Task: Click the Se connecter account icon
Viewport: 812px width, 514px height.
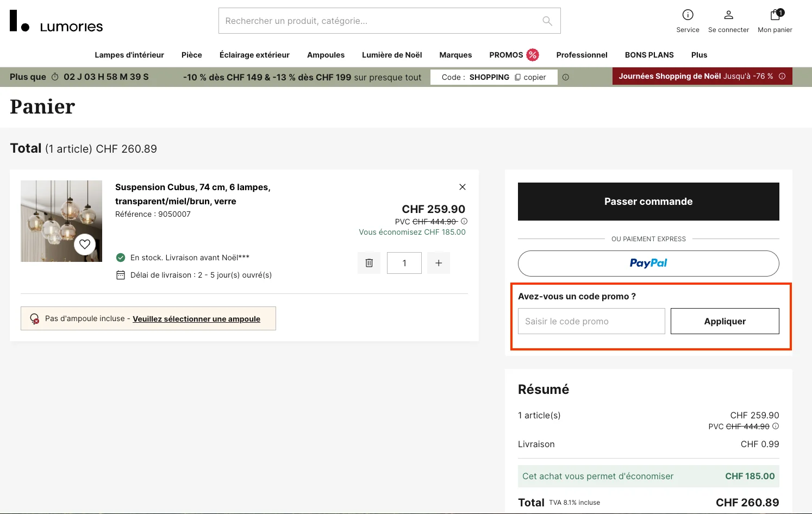Action: point(728,15)
